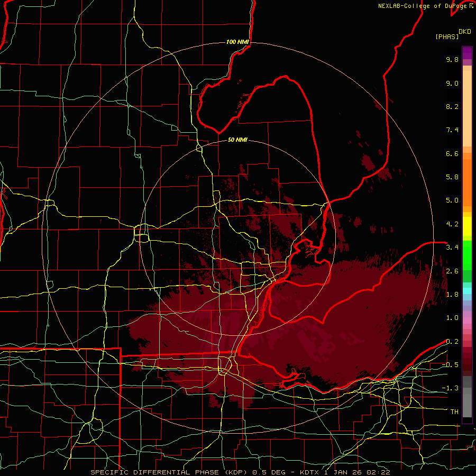Click the 'KDTX 1 JAN 26 02:22' timestamp text
Image resolution: width=476 pixels, height=476 pixels.
tap(345, 472)
